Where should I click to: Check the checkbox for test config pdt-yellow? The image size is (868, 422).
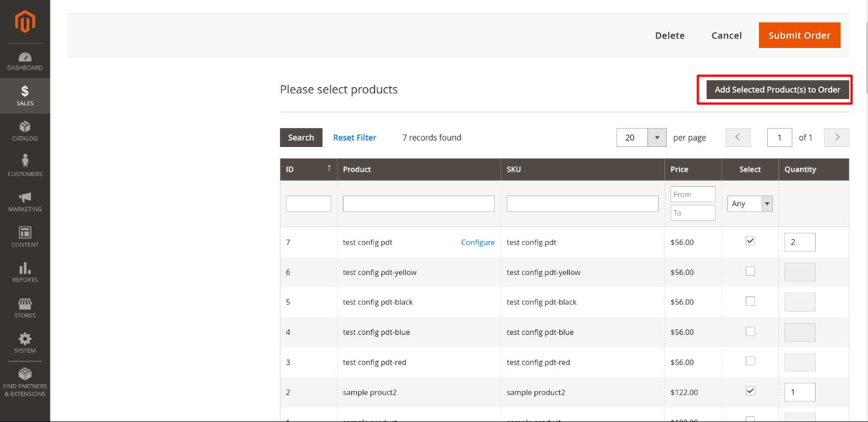coord(750,271)
